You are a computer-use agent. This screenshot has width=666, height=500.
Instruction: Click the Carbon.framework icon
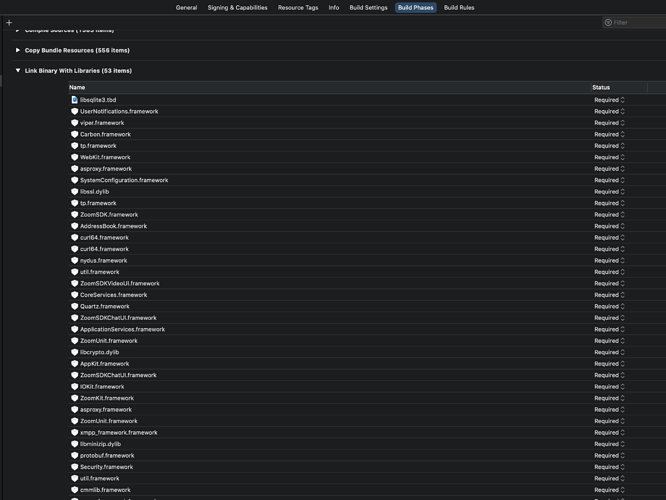(x=75, y=134)
